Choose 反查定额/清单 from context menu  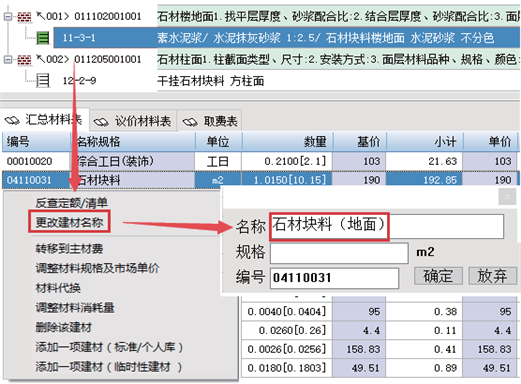point(72,203)
